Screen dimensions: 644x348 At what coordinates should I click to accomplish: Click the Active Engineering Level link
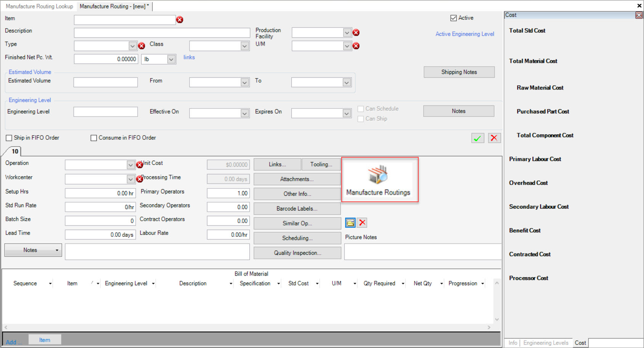tap(465, 34)
